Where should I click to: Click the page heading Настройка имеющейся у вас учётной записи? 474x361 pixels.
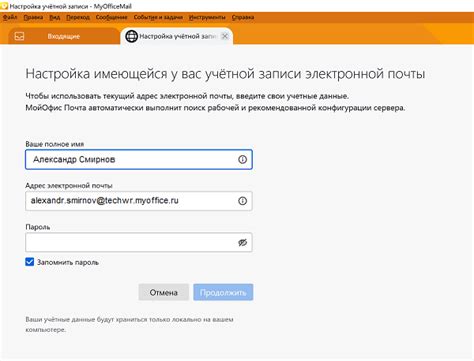click(225, 74)
